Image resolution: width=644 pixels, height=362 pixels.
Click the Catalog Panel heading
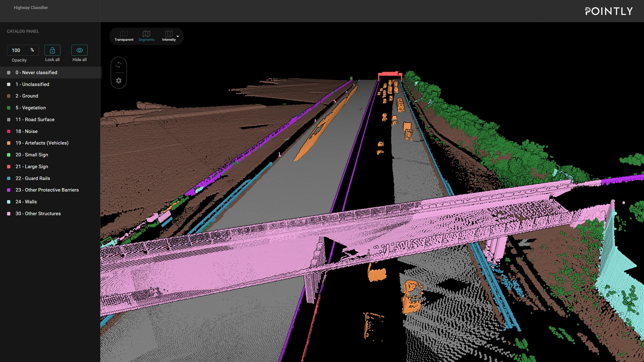tap(23, 31)
